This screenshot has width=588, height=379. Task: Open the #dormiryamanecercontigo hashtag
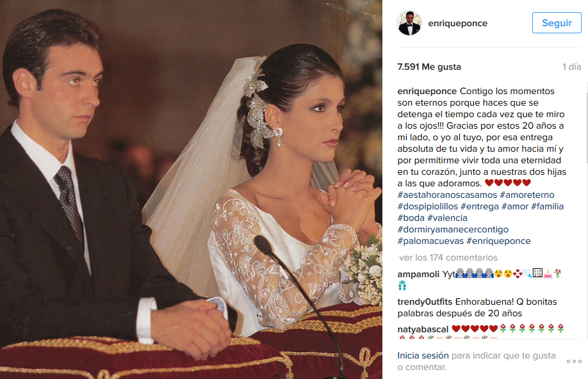[x=453, y=229]
